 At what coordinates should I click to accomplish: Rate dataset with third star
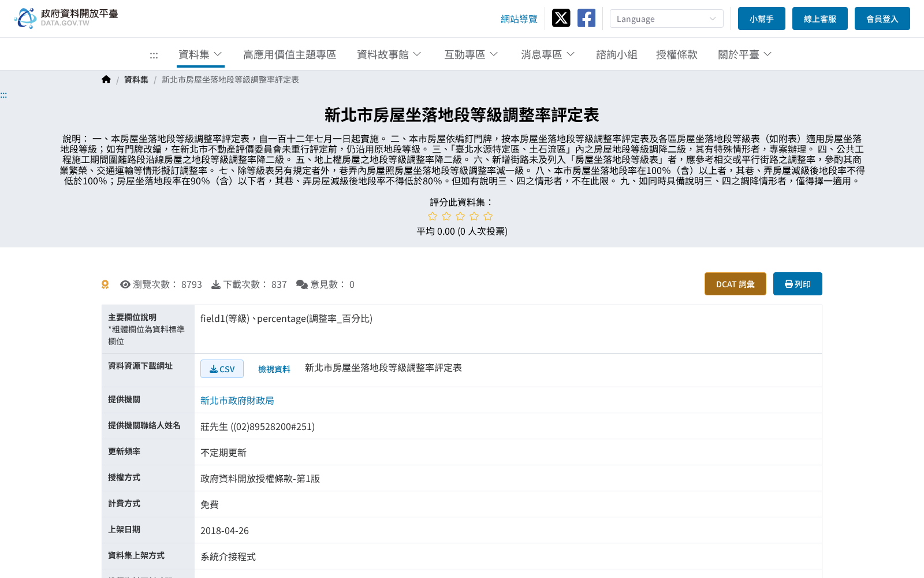pos(460,216)
